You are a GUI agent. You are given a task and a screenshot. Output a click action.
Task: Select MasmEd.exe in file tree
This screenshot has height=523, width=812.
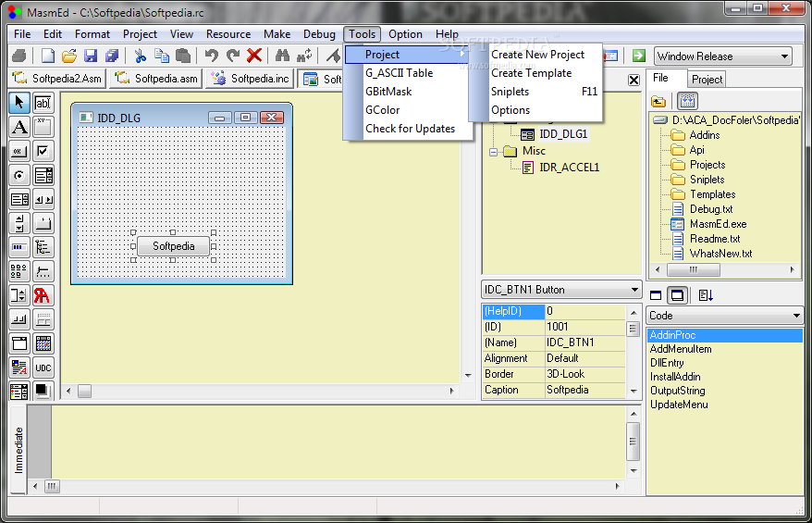coord(718,224)
